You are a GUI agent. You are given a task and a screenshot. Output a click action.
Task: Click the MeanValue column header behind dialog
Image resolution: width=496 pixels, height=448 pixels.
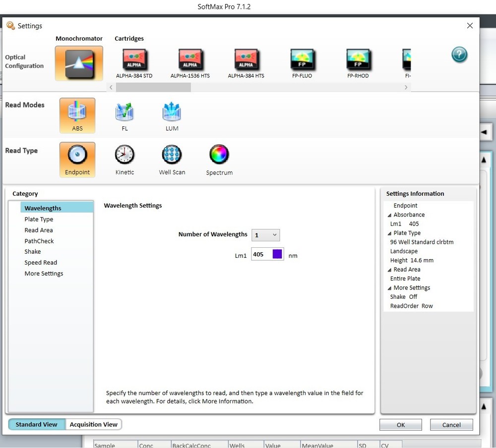(329, 444)
